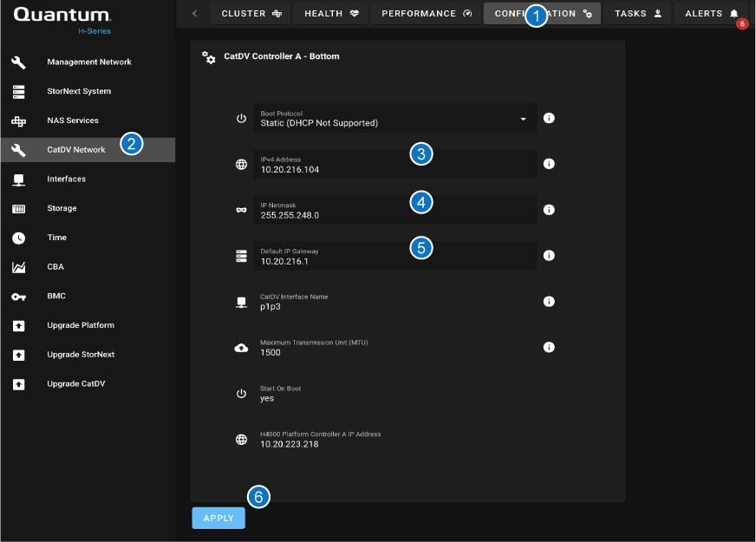Screen dimensions: 756x542
Task: Show info for Maximum Transmission Unit
Action: pos(549,347)
